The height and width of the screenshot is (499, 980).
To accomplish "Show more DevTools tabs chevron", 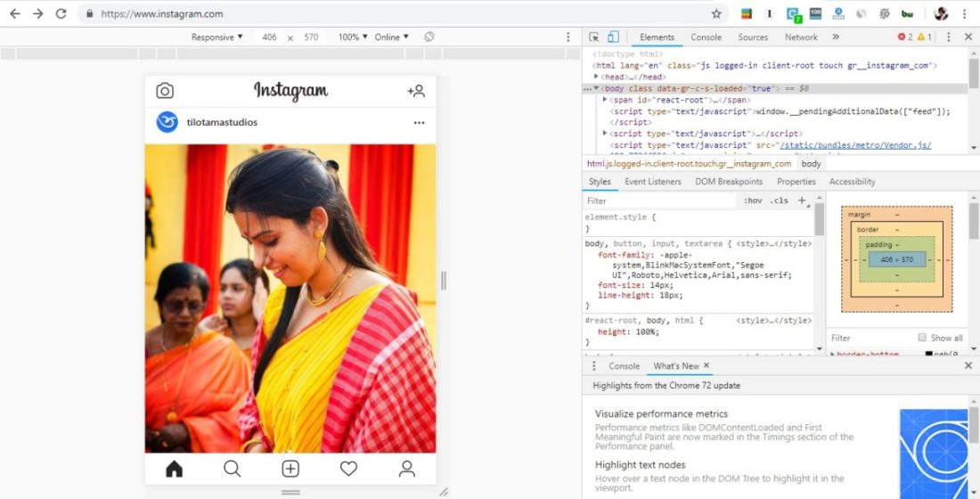I will [836, 37].
